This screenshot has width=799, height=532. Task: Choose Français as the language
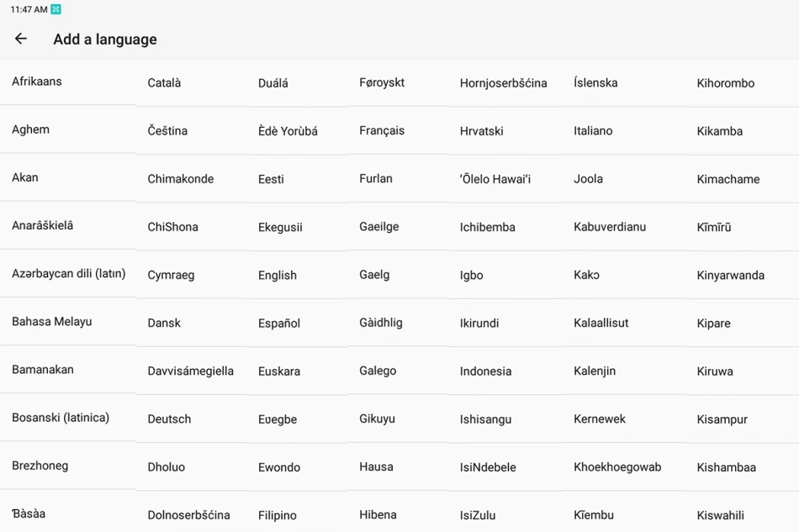pos(382,130)
